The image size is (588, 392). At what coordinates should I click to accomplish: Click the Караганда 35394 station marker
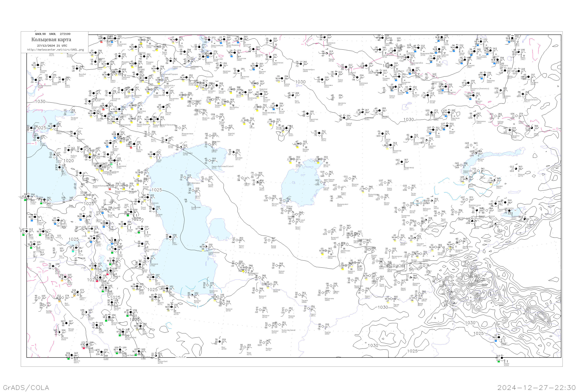click(449, 113)
